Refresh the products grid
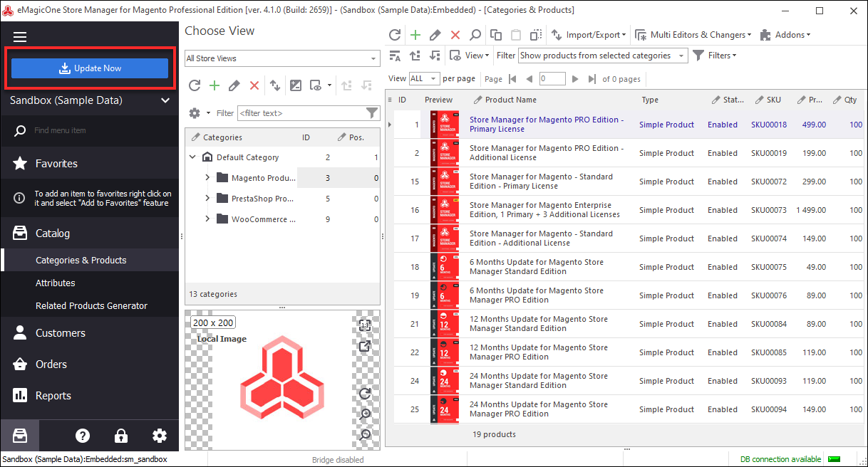This screenshot has height=467, width=868. pyautogui.click(x=395, y=35)
